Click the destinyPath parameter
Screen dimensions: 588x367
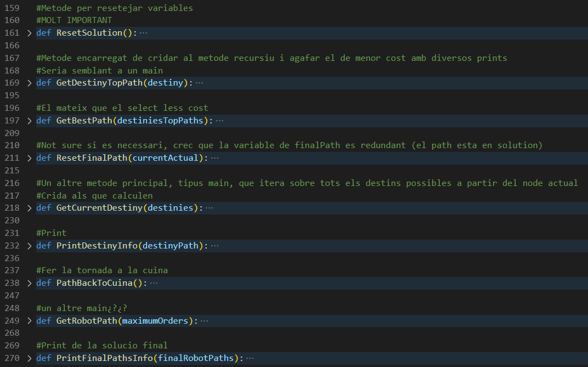(x=170, y=246)
